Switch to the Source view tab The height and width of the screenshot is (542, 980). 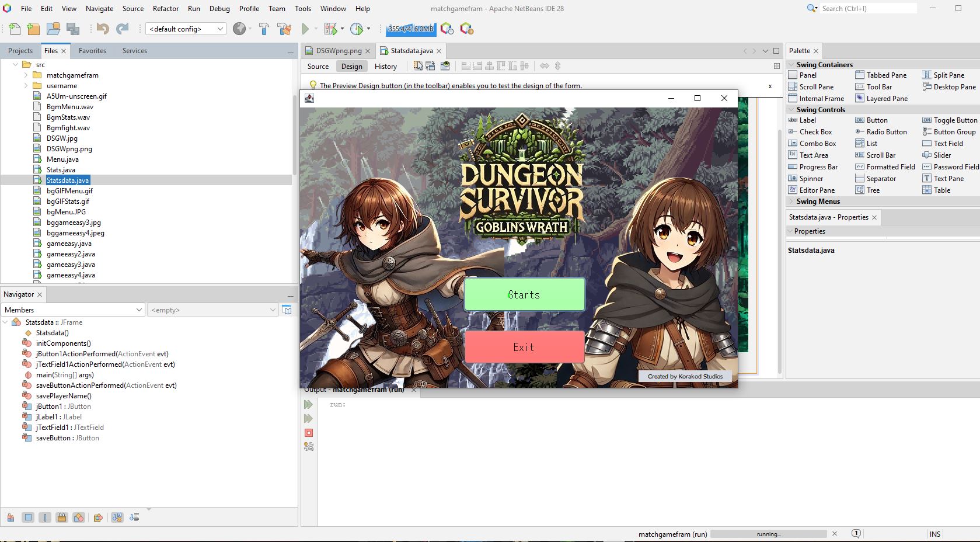point(318,67)
